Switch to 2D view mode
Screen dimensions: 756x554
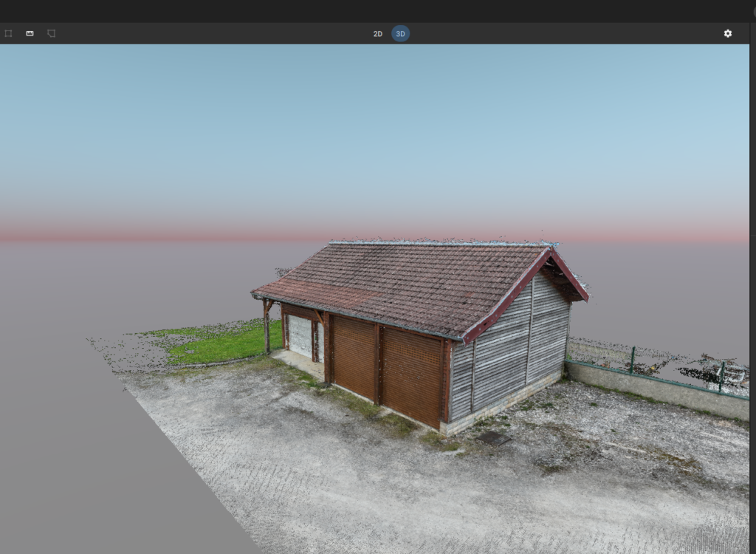(x=377, y=33)
